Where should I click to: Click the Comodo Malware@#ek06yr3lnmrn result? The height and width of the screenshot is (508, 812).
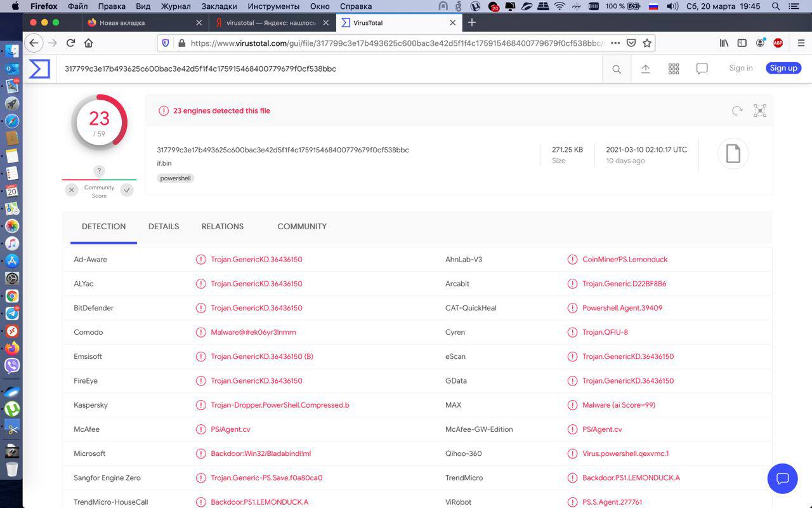coord(253,333)
